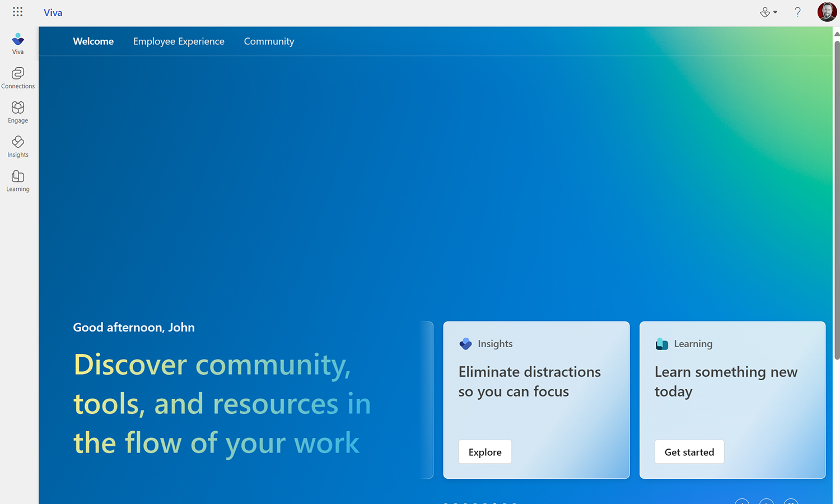Switch to the Community tab

click(x=269, y=41)
